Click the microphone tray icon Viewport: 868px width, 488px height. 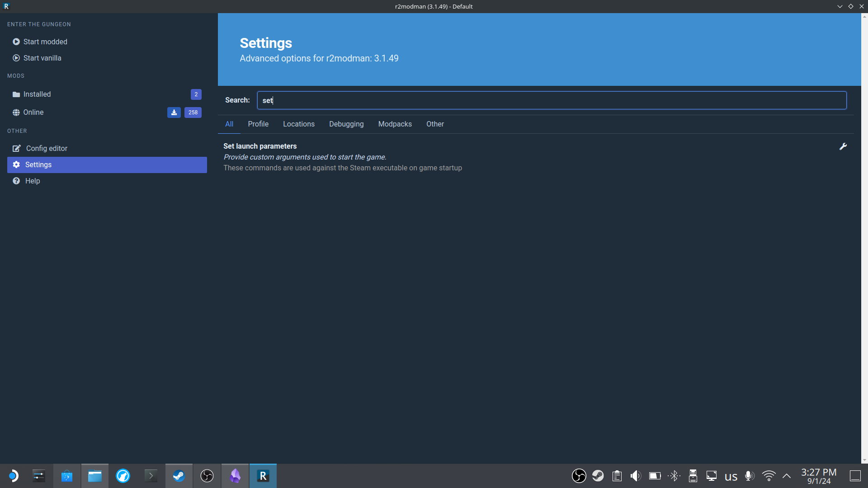(750, 476)
